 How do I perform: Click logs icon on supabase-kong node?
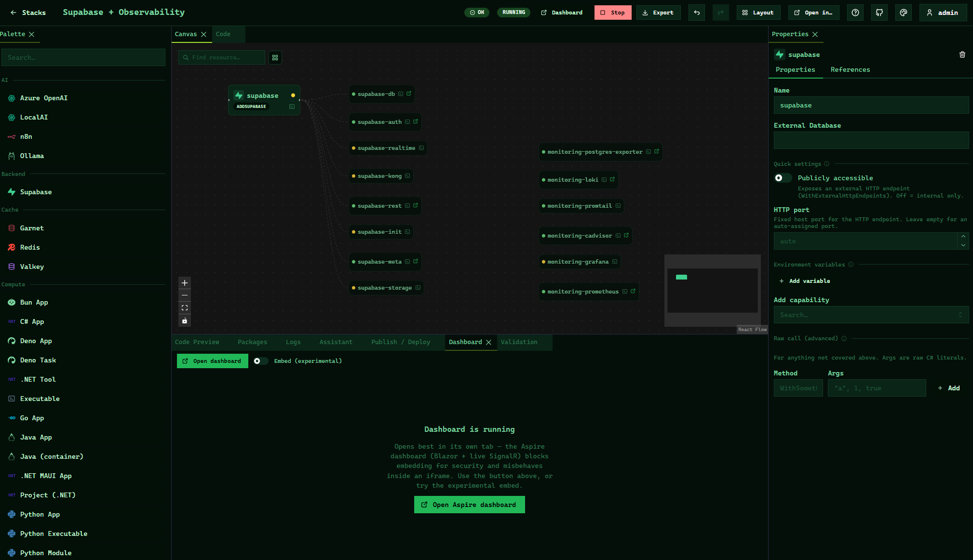pos(407,176)
